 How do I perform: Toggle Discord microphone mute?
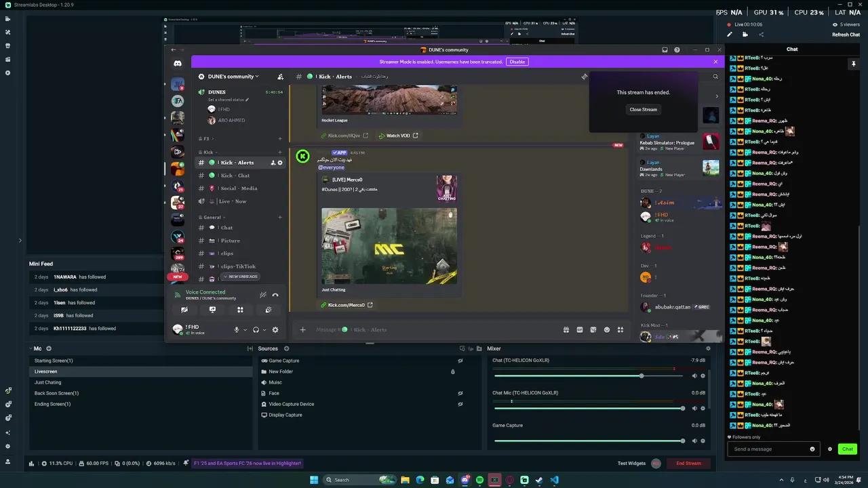pos(237,329)
